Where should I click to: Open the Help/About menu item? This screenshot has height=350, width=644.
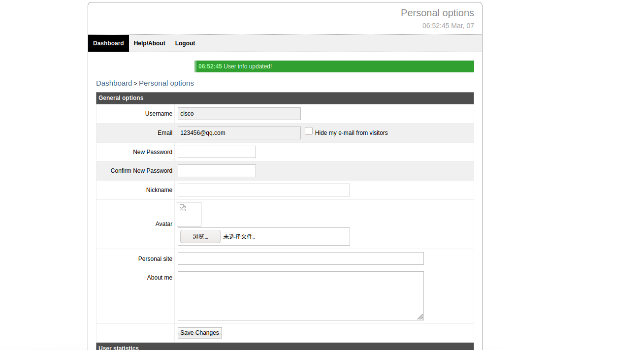tap(150, 43)
